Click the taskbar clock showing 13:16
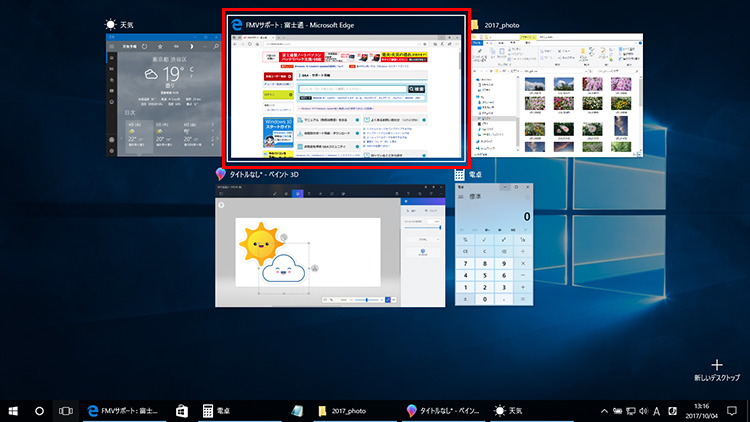Image resolution: width=750 pixels, height=422 pixels. (x=699, y=410)
